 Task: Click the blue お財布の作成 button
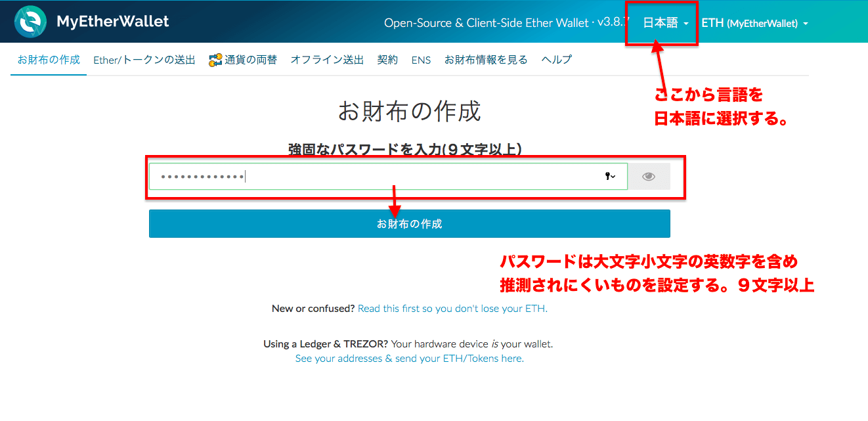410,224
